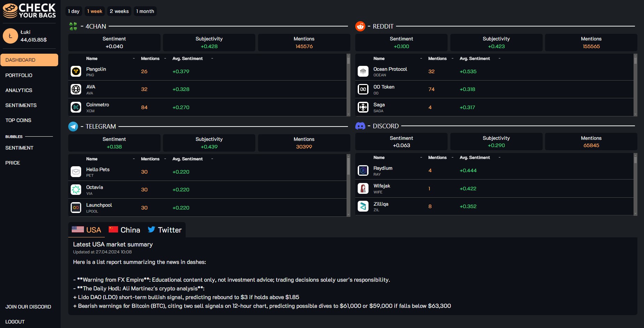Click Coinmetro sentiment value +0.270
644x328 pixels.
click(x=181, y=107)
